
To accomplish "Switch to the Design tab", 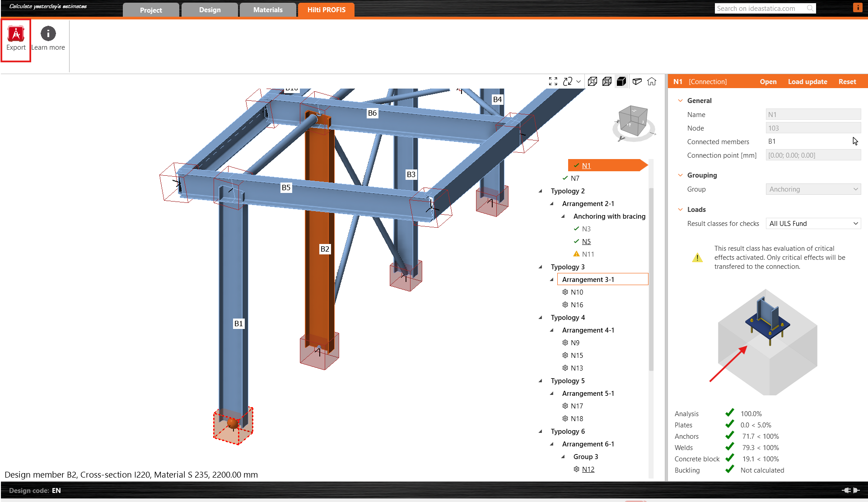I will (209, 9).
